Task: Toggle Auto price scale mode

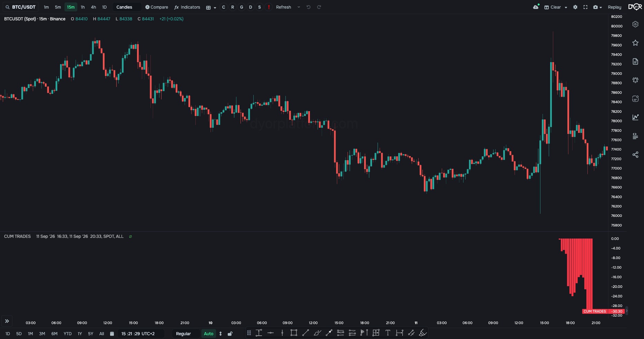Action: [x=208, y=333]
